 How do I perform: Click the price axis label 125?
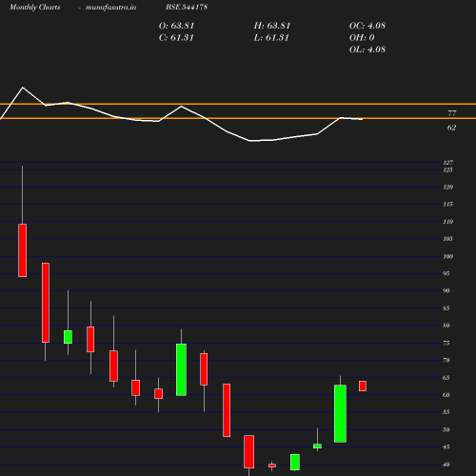pos(448,169)
